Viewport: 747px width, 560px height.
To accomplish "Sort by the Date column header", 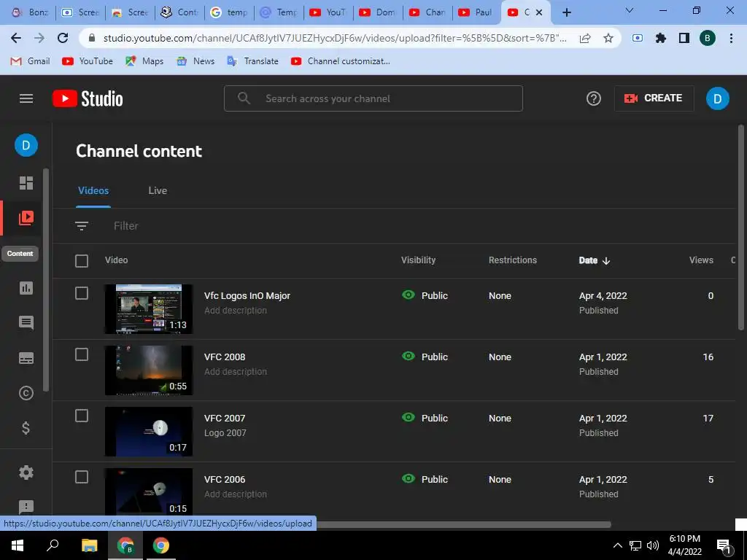I will tap(594, 260).
